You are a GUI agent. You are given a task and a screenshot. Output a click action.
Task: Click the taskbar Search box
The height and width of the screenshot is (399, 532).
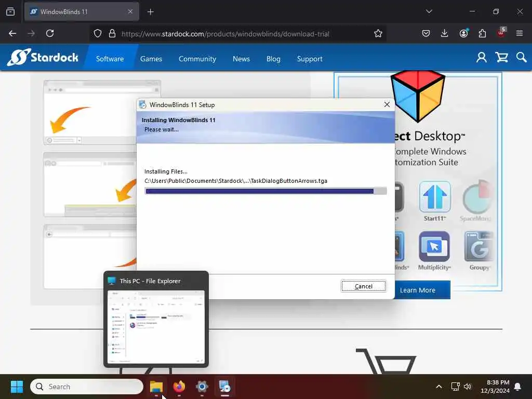tap(87, 387)
